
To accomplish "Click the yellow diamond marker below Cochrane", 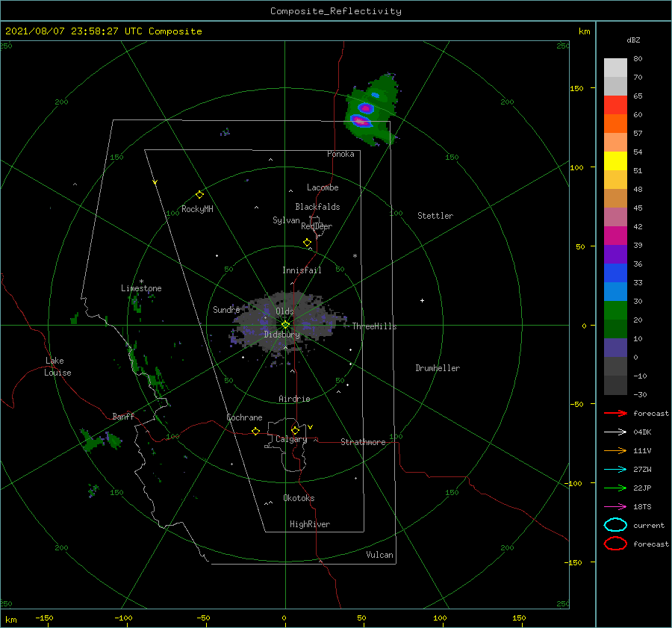I will (x=256, y=432).
